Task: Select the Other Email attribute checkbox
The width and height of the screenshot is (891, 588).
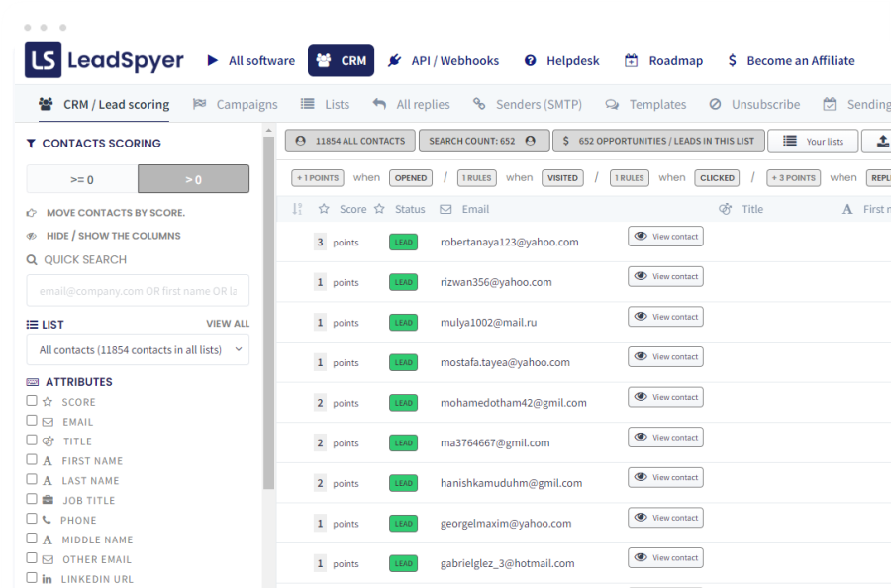Action: [32, 558]
